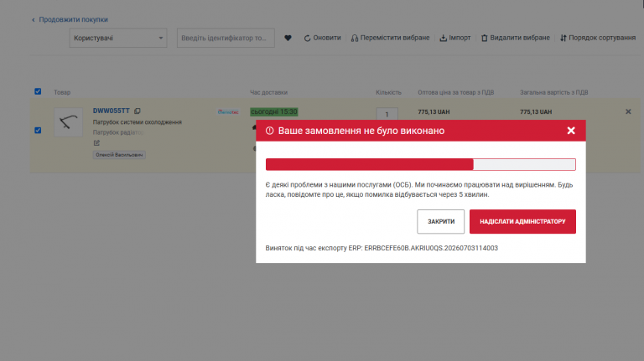Focus the product identifier input field
The image size is (644, 361).
[x=226, y=38]
